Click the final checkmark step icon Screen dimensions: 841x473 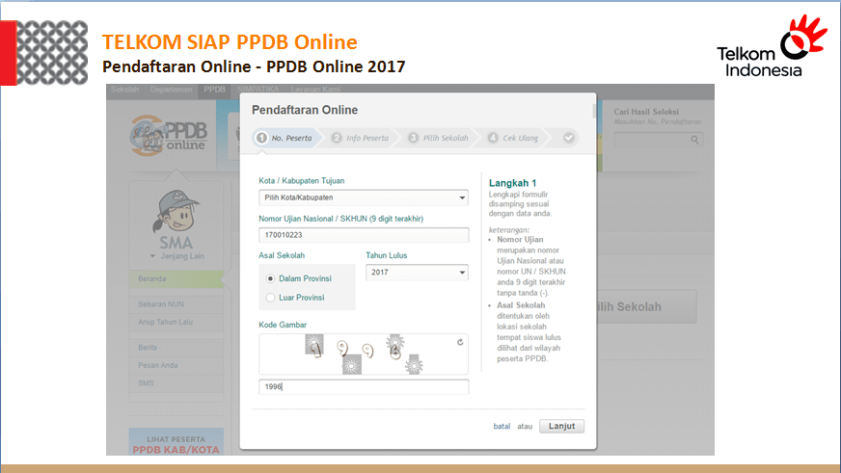click(x=569, y=138)
